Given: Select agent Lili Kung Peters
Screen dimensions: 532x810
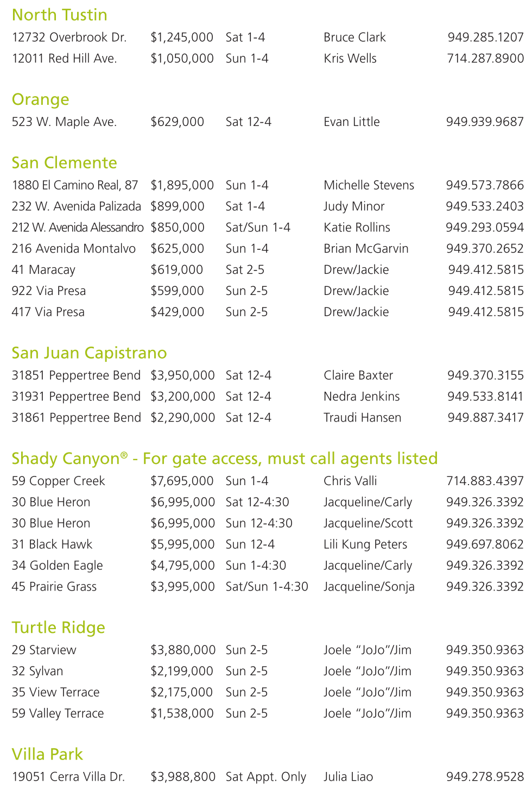Looking at the screenshot, I should point(365,544).
